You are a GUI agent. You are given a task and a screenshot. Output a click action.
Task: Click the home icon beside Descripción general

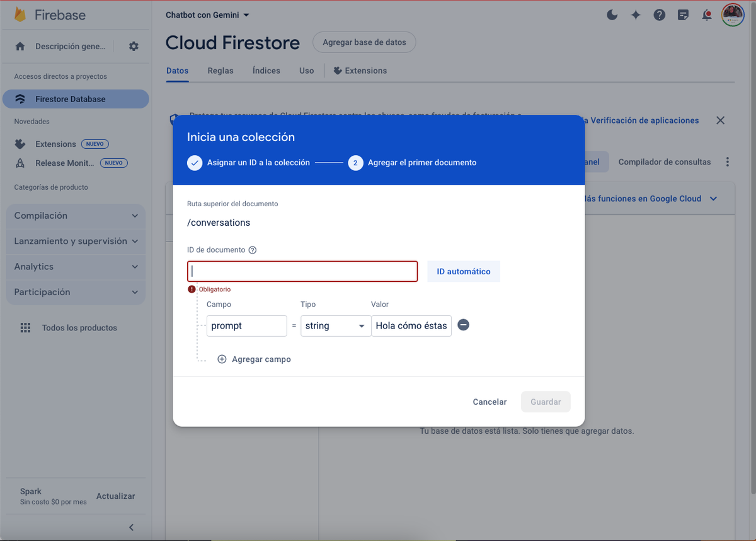click(20, 46)
